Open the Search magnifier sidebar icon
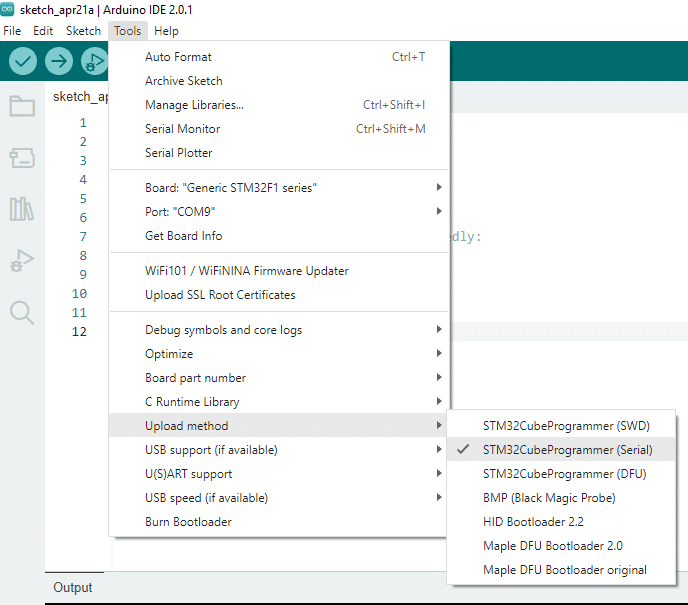Viewport: 688px width, 605px height. point(22,312)
